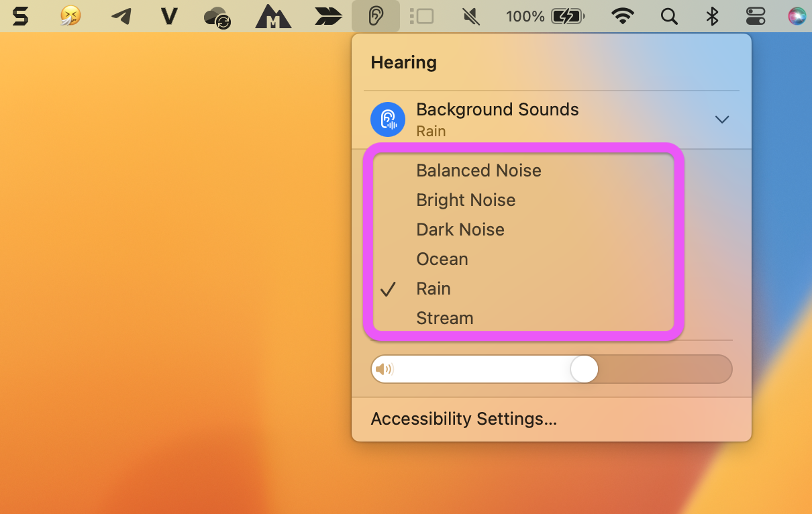Toggle the blue Background Sounds icon

tap(388, 119)
